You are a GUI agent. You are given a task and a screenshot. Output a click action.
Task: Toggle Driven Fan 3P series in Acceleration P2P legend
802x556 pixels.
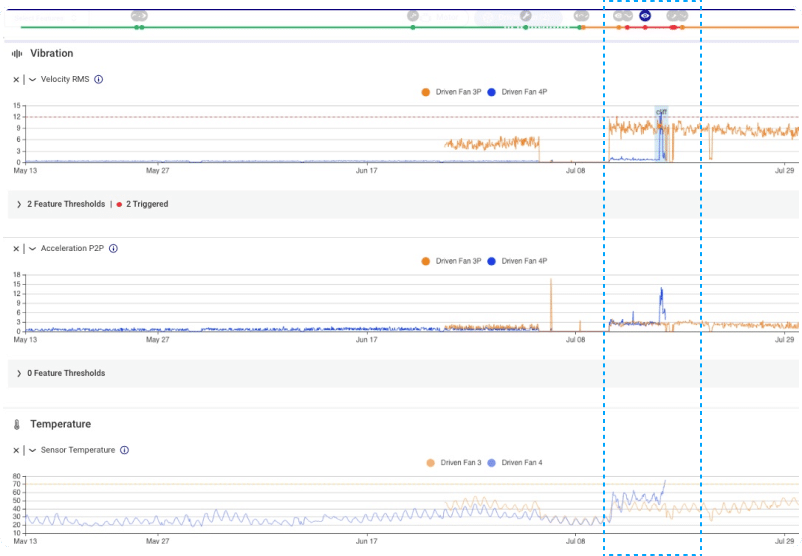point(452,261)
